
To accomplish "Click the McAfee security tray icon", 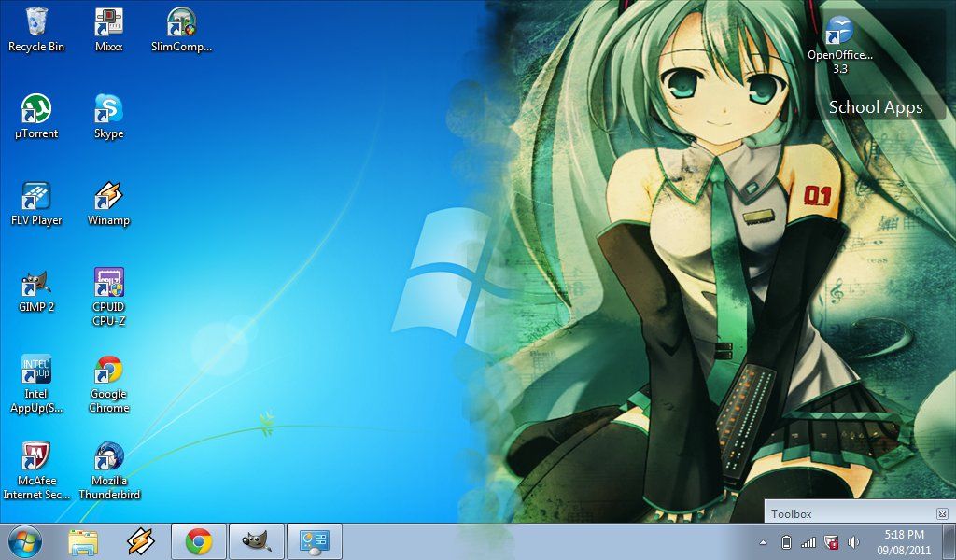I will (831, 541).
